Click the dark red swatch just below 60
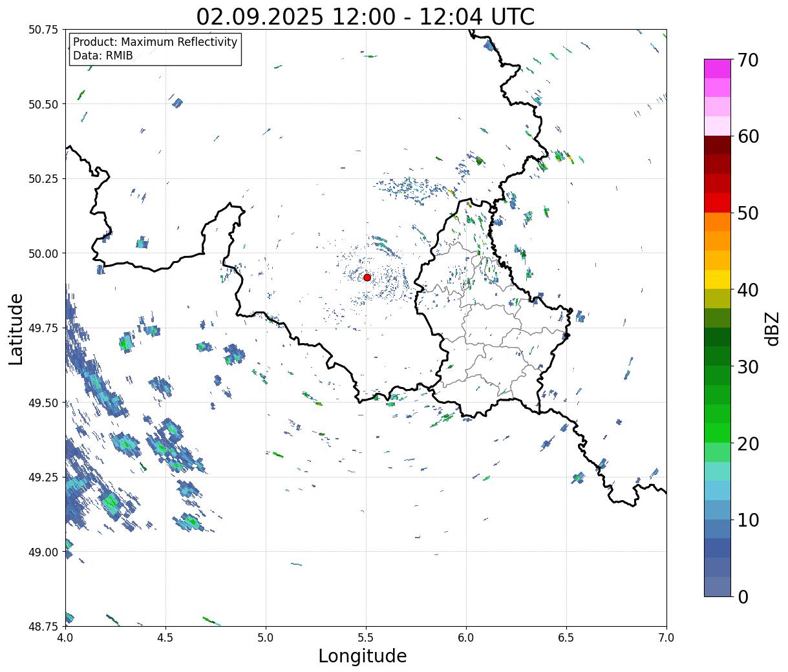788x672 pixels. point(717,145)
